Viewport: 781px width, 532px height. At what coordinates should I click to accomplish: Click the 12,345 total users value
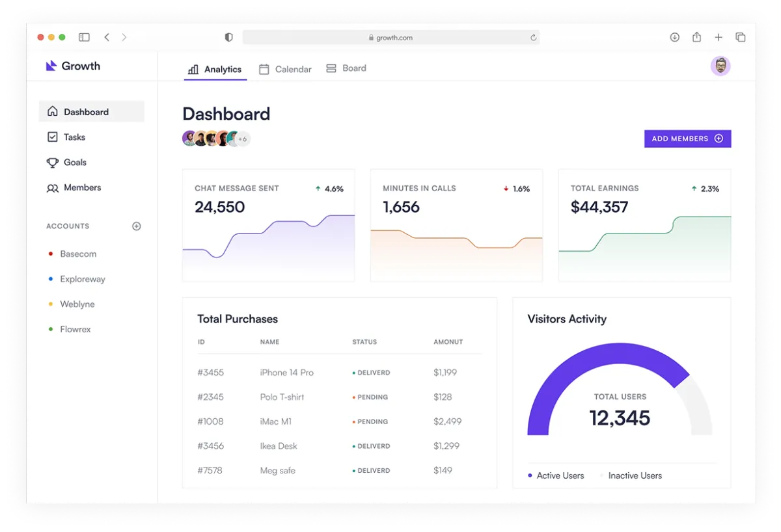[x=620, y=418]
